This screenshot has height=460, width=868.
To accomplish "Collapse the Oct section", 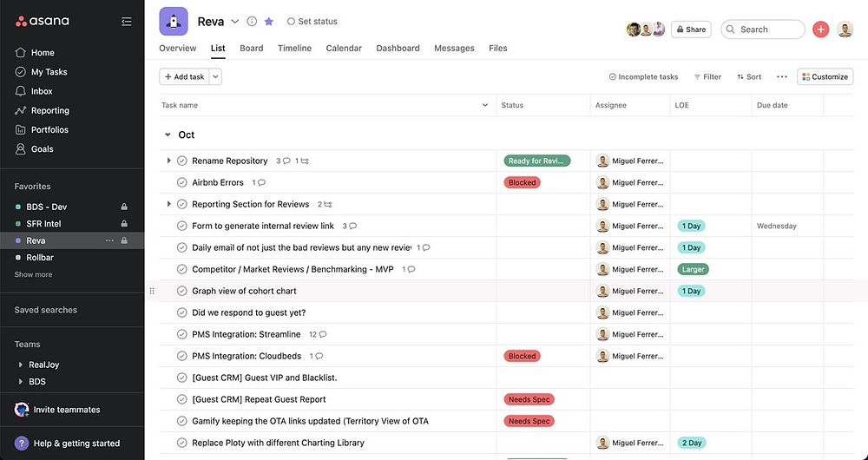I will coord(168,135).
